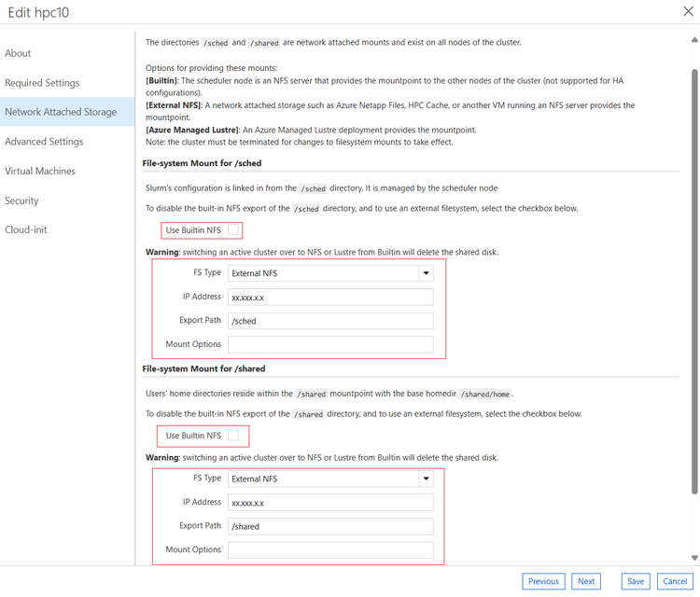700x597 pixels.
Task: Click the vertical scrollbar thumb
Action: 694,282
